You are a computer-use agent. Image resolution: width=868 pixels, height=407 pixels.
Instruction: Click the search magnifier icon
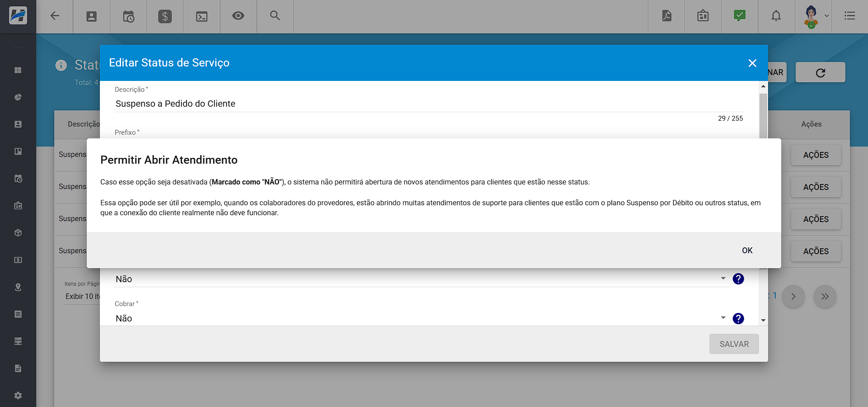point(275,16)
